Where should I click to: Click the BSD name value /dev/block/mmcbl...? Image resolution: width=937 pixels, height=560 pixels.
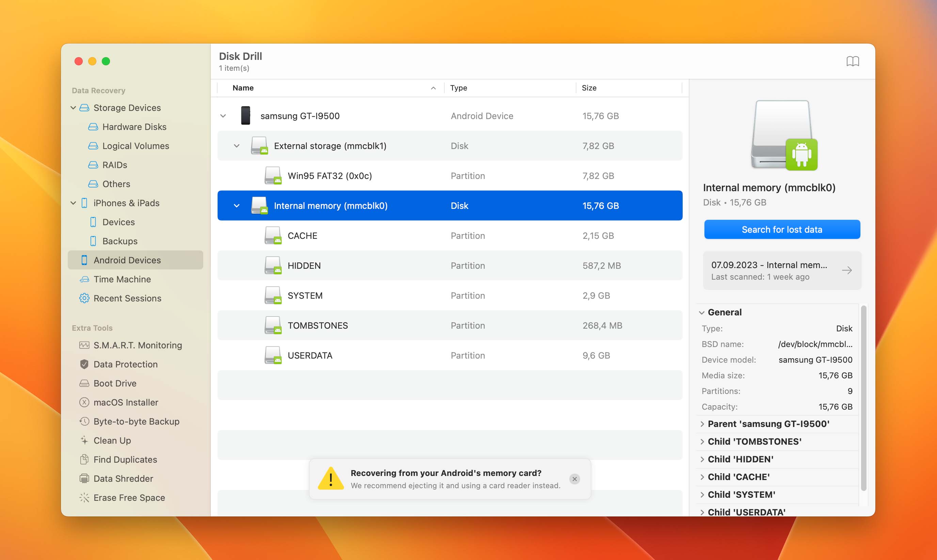tap(815, 344)
